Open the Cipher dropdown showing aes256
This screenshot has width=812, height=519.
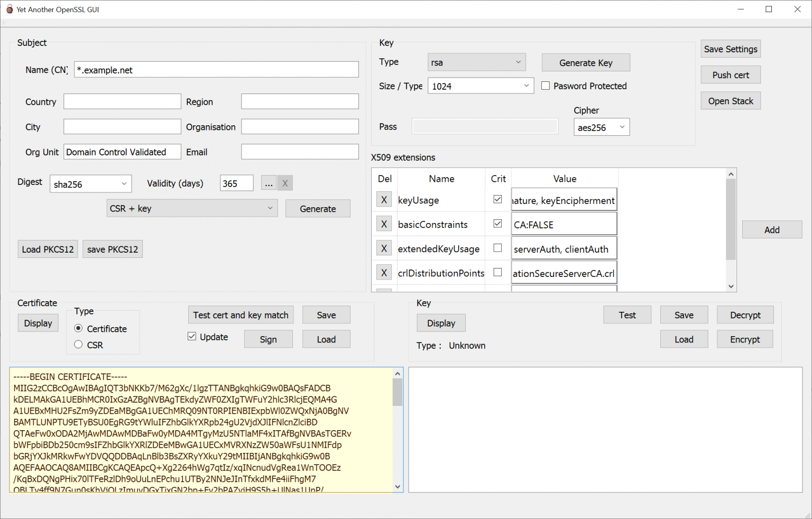tap(601, 127)
